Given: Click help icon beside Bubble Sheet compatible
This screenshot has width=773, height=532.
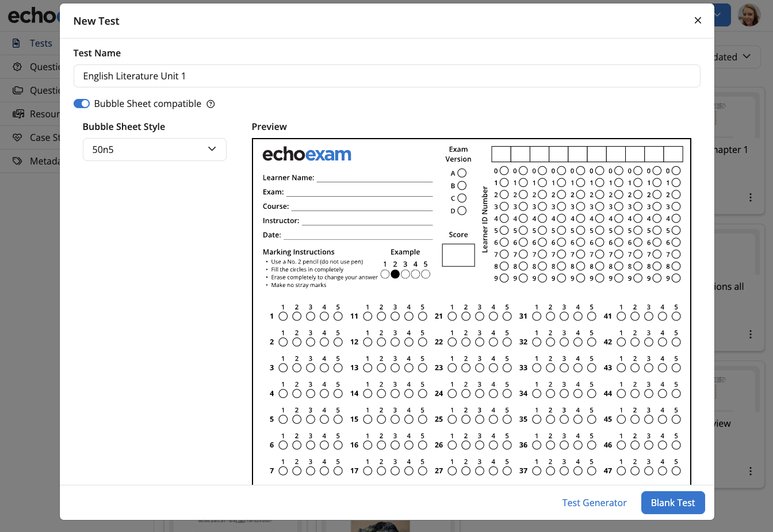Looking at the screenshot, I should click(211, 104).
